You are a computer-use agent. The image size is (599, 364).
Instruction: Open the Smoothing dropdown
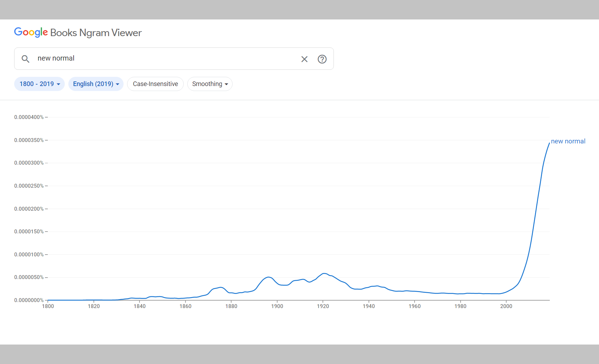[x=210, y=84]
